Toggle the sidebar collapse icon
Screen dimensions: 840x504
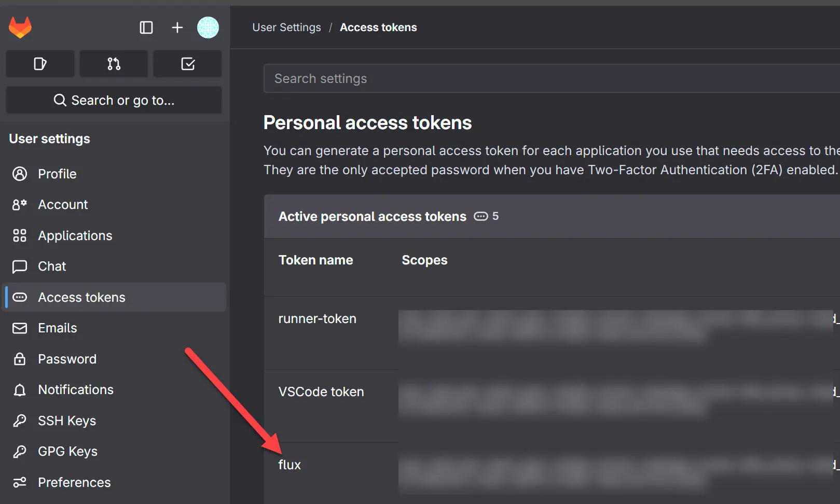146,27
